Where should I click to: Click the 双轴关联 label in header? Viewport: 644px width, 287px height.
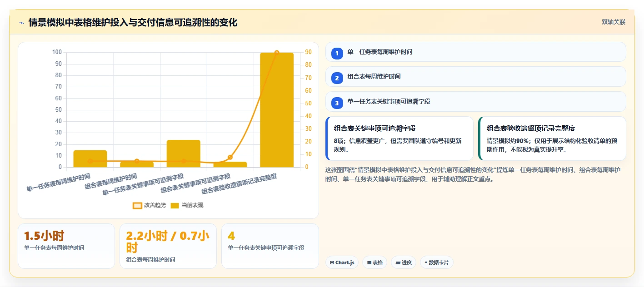point(614,22)
